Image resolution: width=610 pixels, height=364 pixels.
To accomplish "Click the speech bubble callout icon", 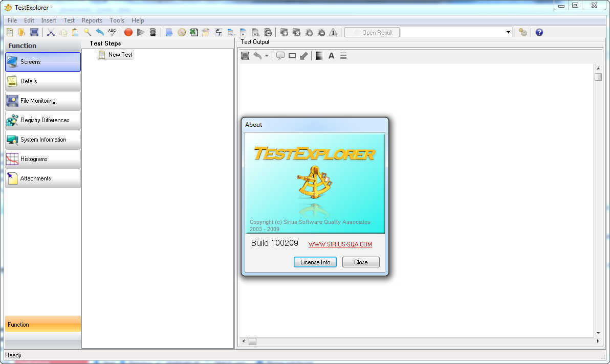I will tap(280, 56).
